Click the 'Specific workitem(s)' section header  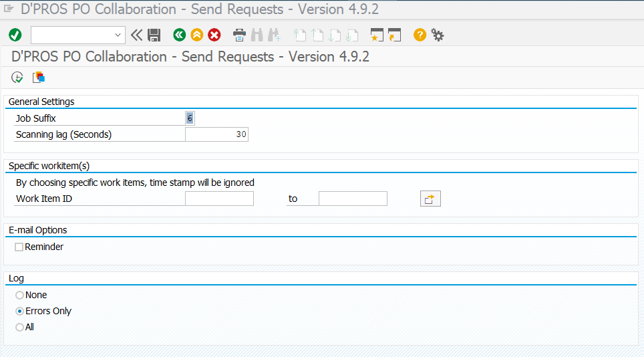49,166
